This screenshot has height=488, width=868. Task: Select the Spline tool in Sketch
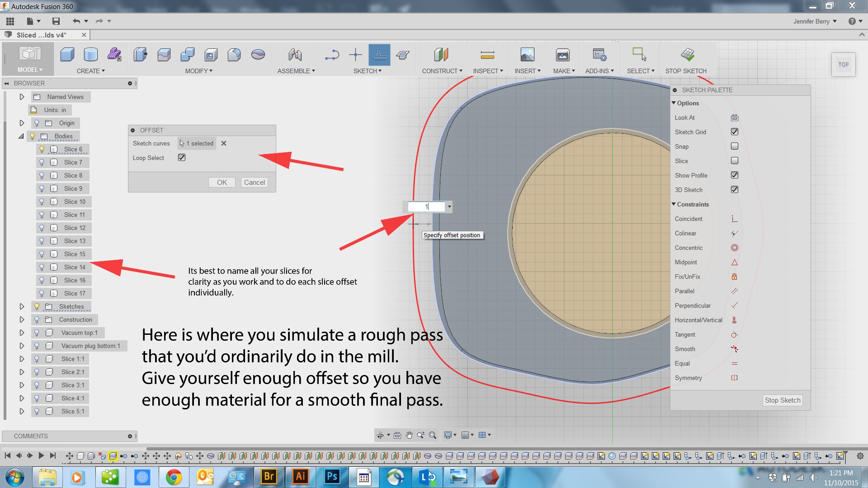click(333, 55)
